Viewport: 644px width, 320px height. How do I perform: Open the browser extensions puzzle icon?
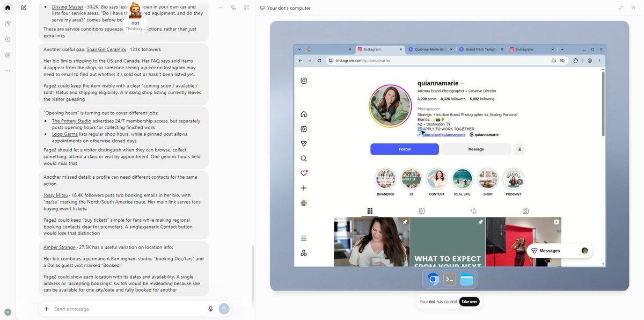coord(575,61)
